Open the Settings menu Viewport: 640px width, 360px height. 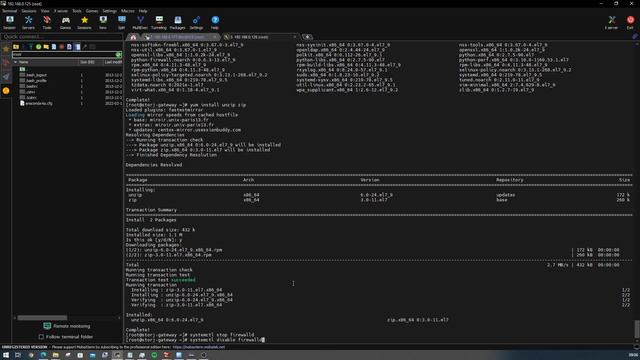pyautogui.click(x=109, y=11)
